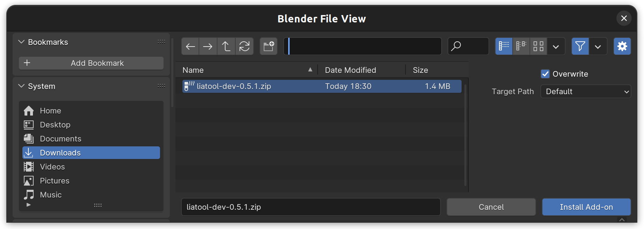Open the Target Path dropdown
The image size is (644, 229).
[586, 91]
